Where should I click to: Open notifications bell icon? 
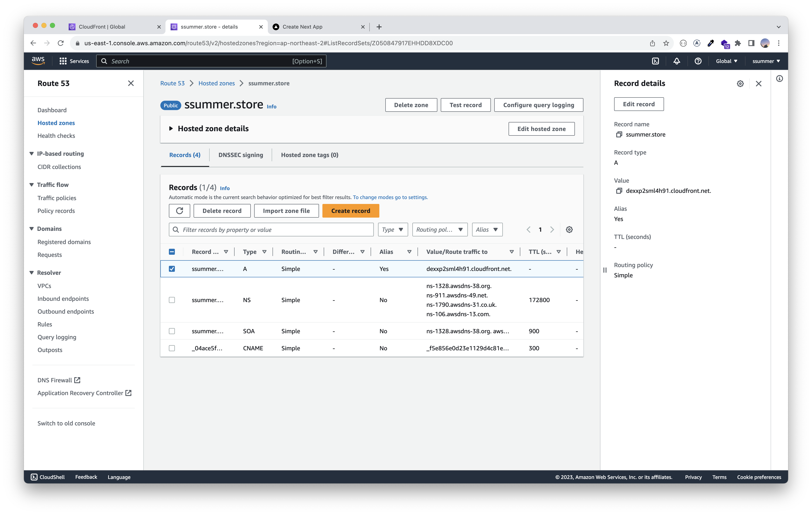(676, 61)
